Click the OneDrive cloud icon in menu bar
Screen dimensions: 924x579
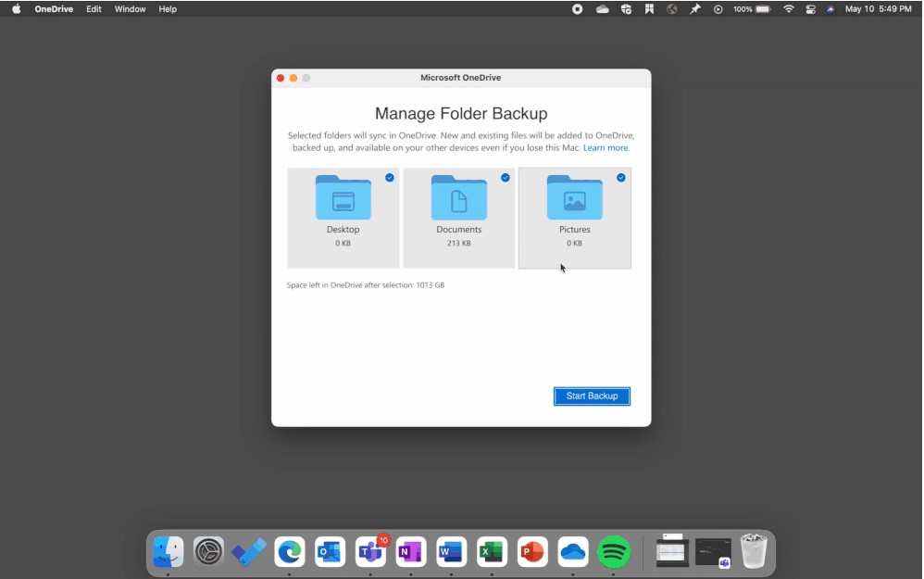[x=602, y=8]
